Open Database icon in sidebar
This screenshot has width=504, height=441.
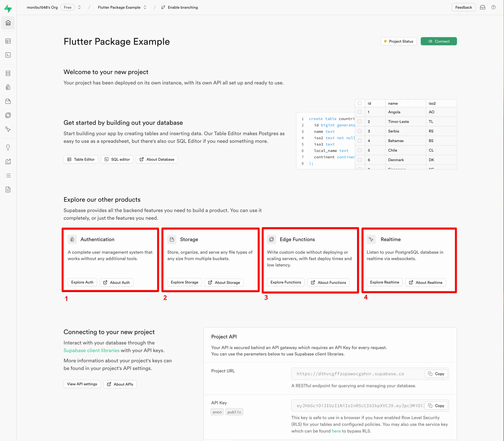[x=8, y=73]
